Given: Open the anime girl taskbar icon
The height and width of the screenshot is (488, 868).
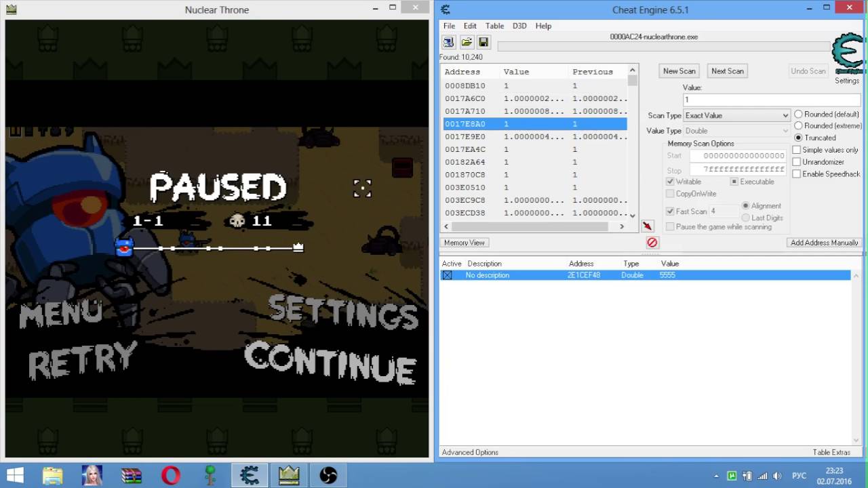Looking at the screenshot, I should (x=92, y=475).
